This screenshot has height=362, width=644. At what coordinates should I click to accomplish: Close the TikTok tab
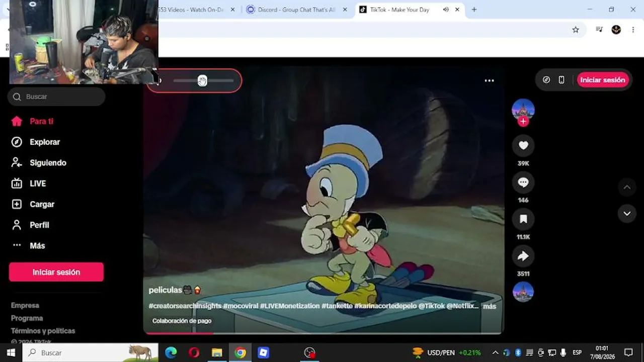[457, 10]
